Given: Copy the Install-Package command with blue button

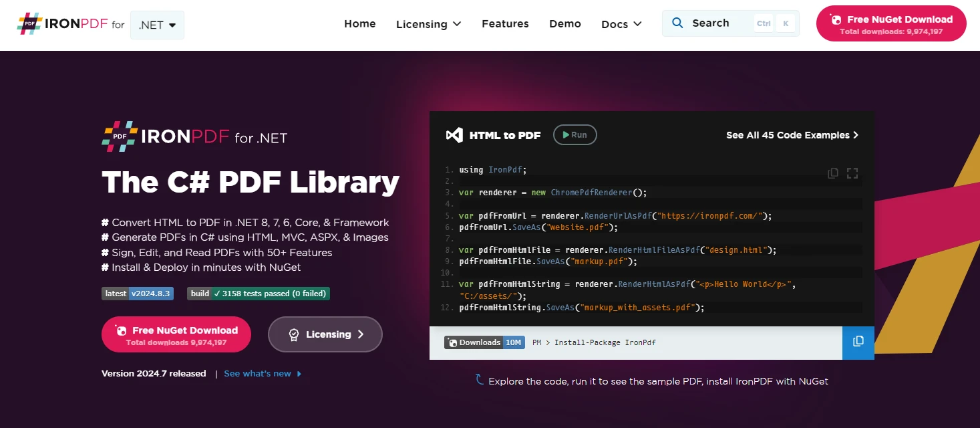Looking at the screenshot, I should tap(858, 342).
